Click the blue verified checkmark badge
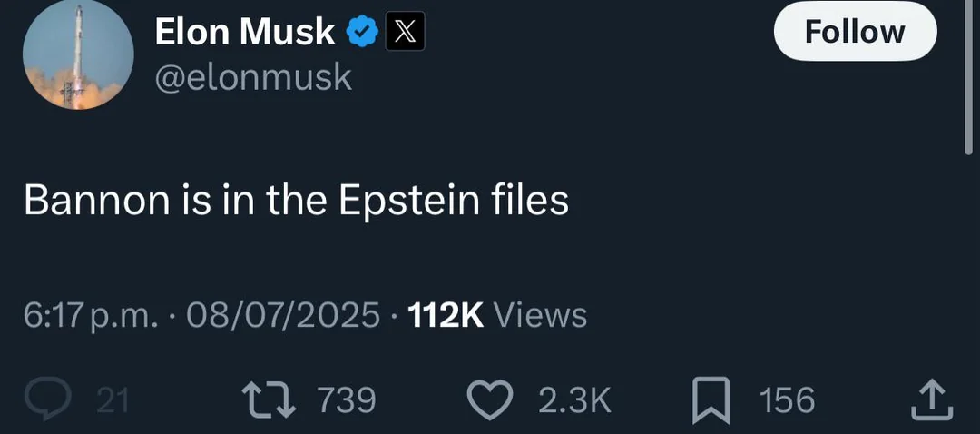 pyautogui.click(x=363, y=34)
